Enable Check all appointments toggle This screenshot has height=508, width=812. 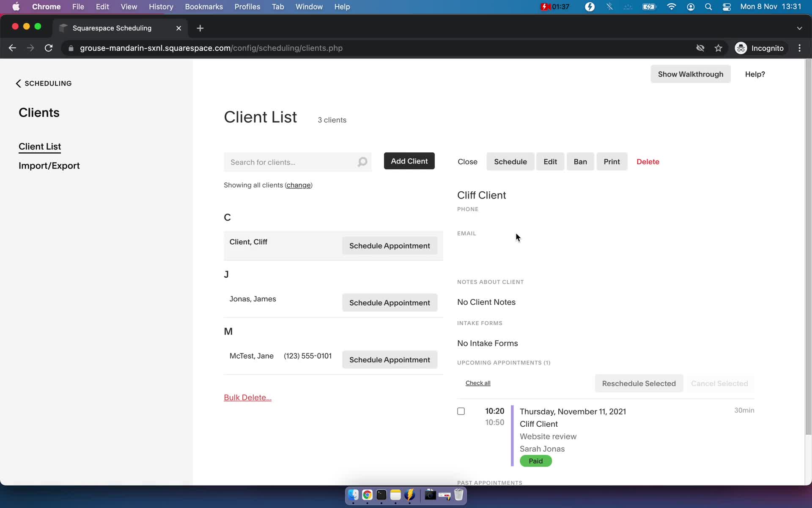[477, 383]
